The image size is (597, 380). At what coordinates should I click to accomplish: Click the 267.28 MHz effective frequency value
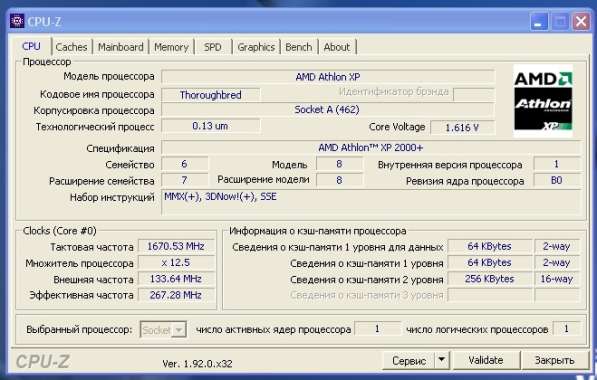[x=176, y=295]
